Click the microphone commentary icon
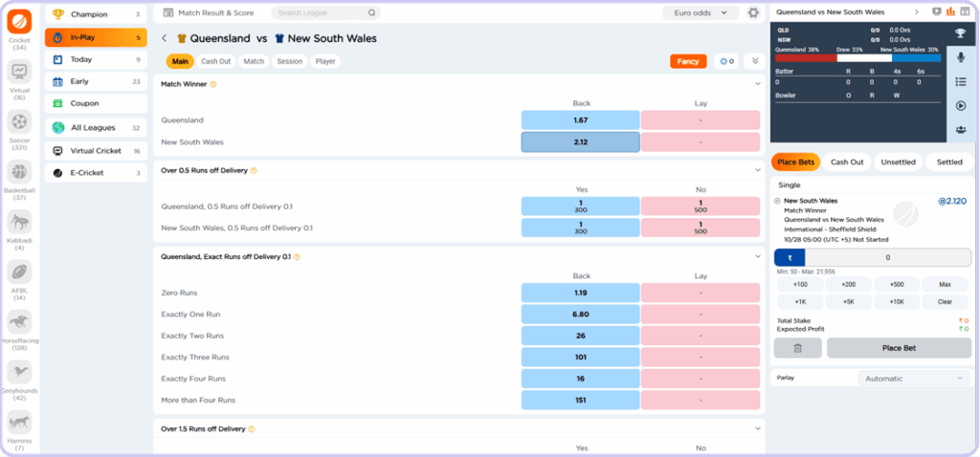Image resolution: width=980 pixels, height=457 pixels. pos(961,56)
